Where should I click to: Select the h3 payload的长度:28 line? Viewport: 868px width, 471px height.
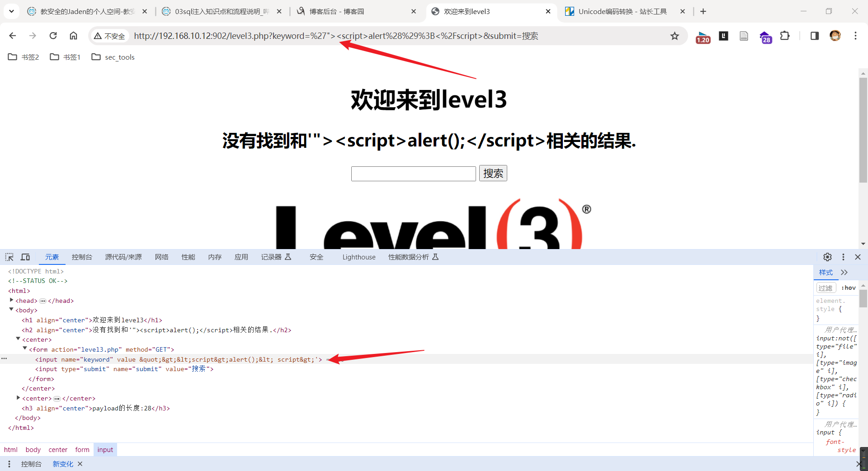click(96, 408)
